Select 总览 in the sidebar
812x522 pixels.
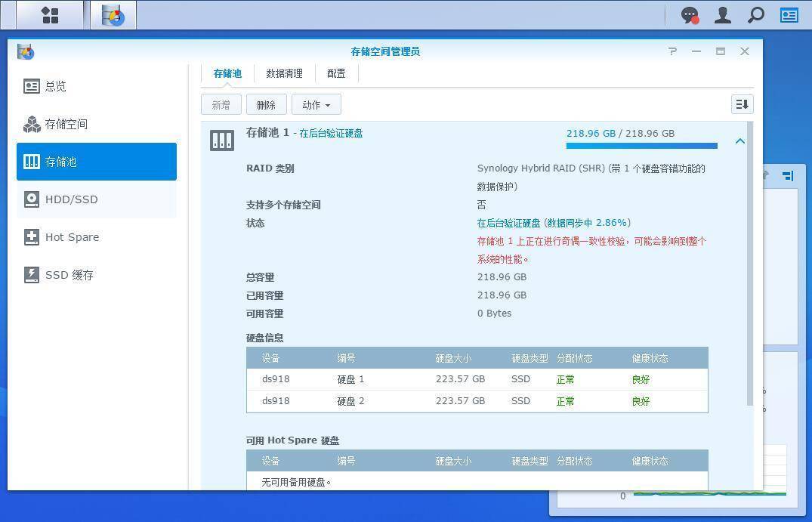[x=97, y=86]
